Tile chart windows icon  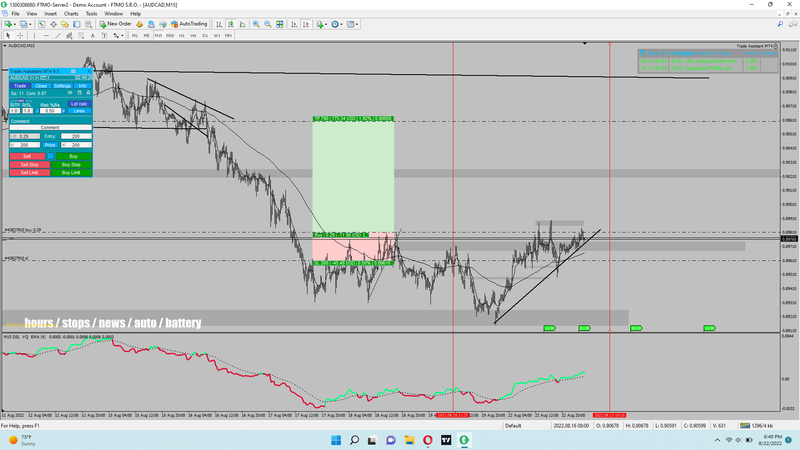coord(280,24)
